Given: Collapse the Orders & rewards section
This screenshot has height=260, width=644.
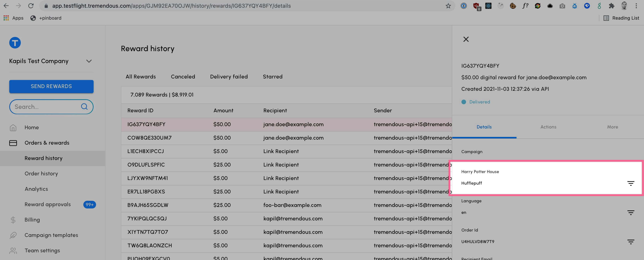Looking at the screenshot, I should [47, 143].
